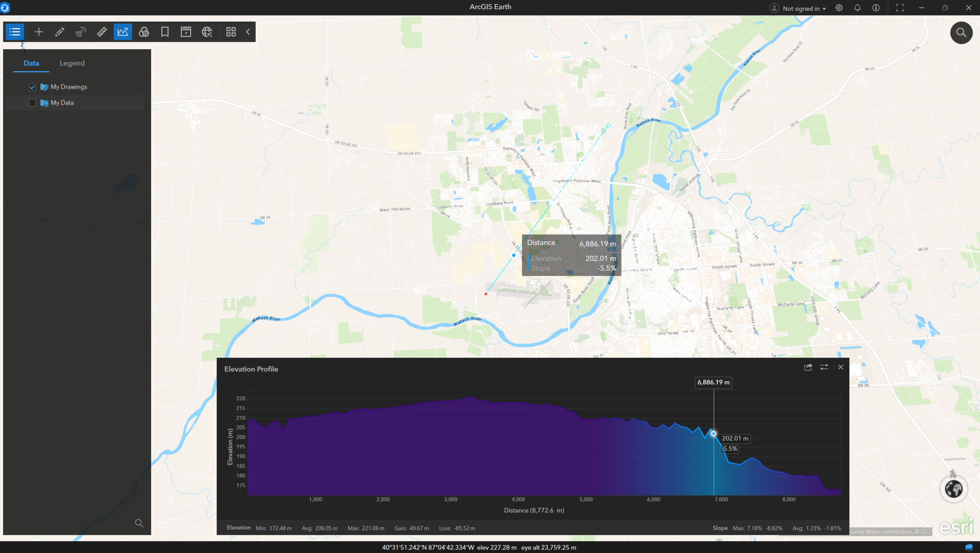980x553 pixels.
Task: Select the Measure ruler tool
Action: [102, 32]
